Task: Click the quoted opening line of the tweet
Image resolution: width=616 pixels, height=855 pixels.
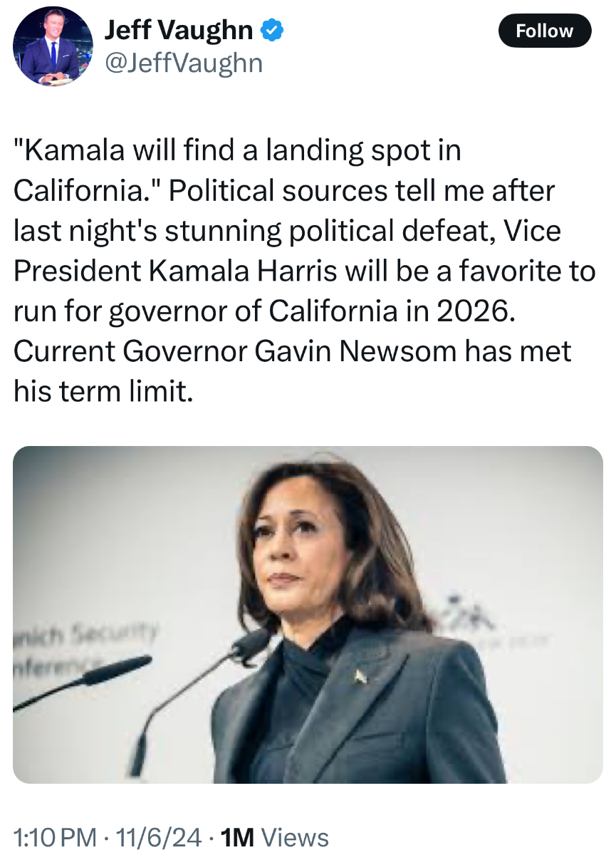Action: coord(237,151)
